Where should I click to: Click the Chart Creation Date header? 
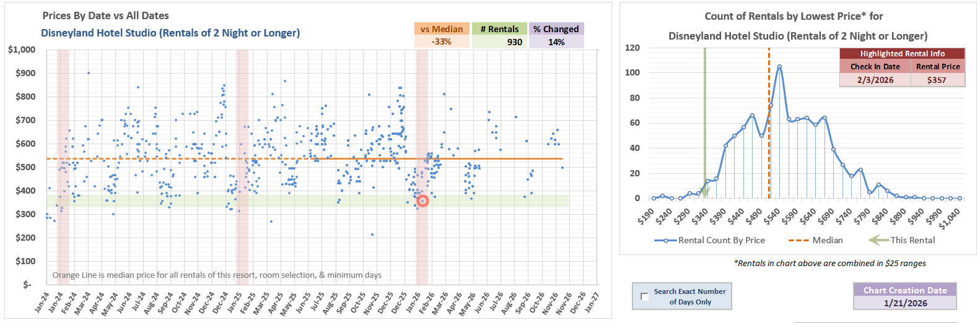(904, 290)
